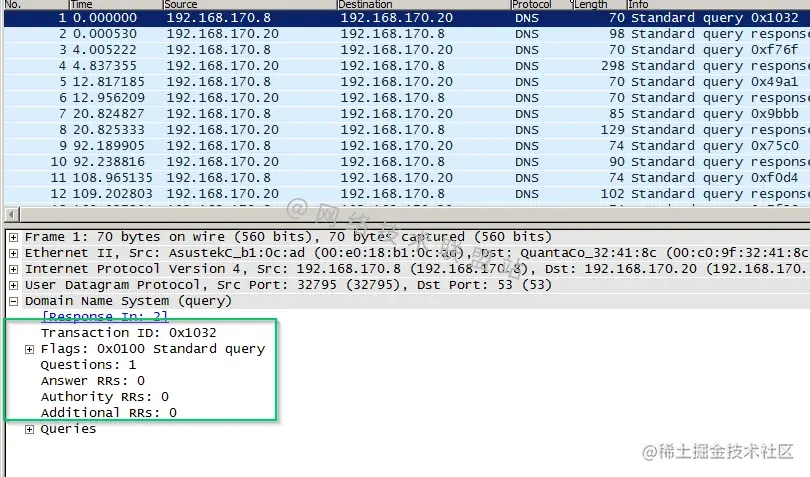Select the Frame 1: 70 bytes line
Screen dimensions: 810x477
click(x=288, y=237)
